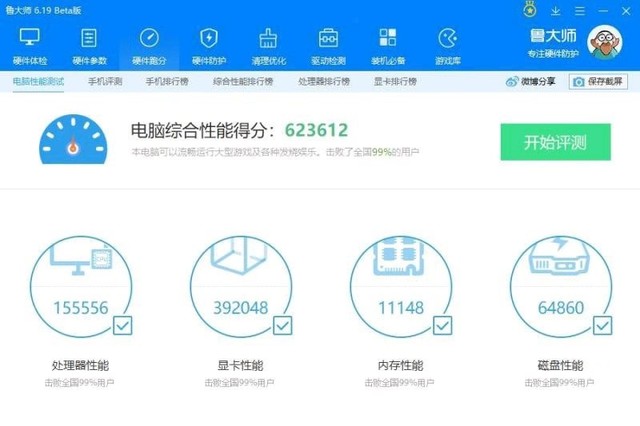
Task: Switch to 电脑性能测试 tab
Action: (38, 82)
